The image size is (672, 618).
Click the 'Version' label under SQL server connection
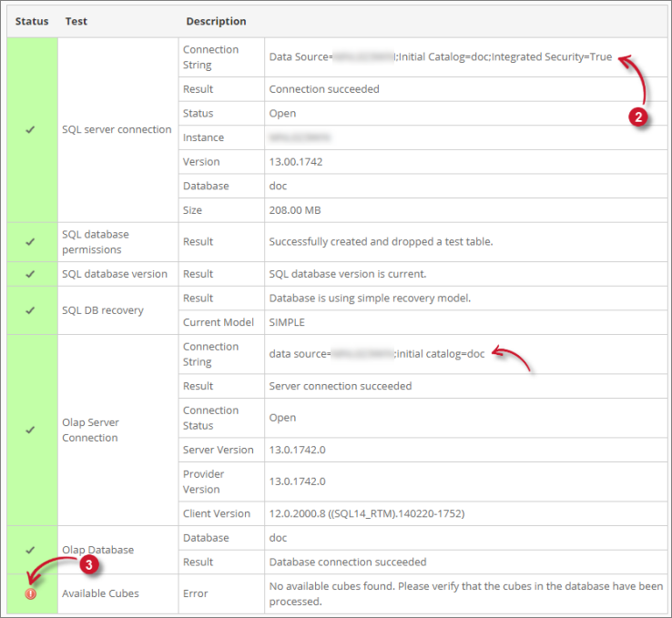[x=201, y=162]
